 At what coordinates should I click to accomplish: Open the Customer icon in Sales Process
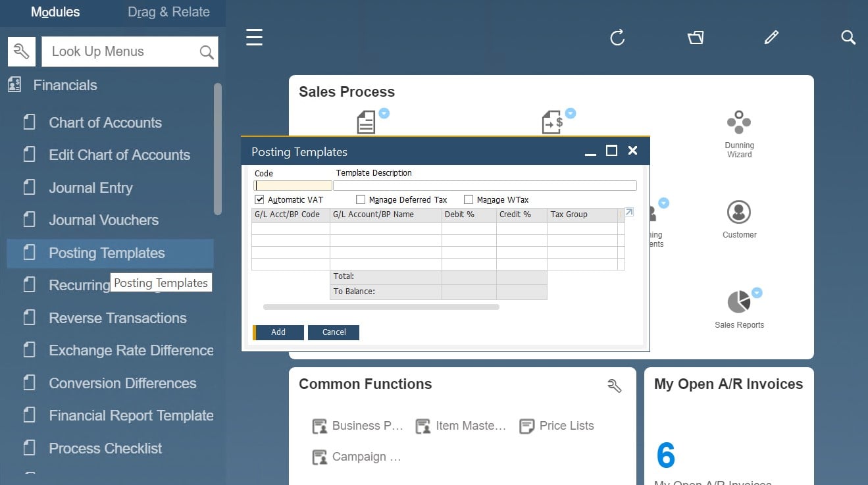(739, 213)
